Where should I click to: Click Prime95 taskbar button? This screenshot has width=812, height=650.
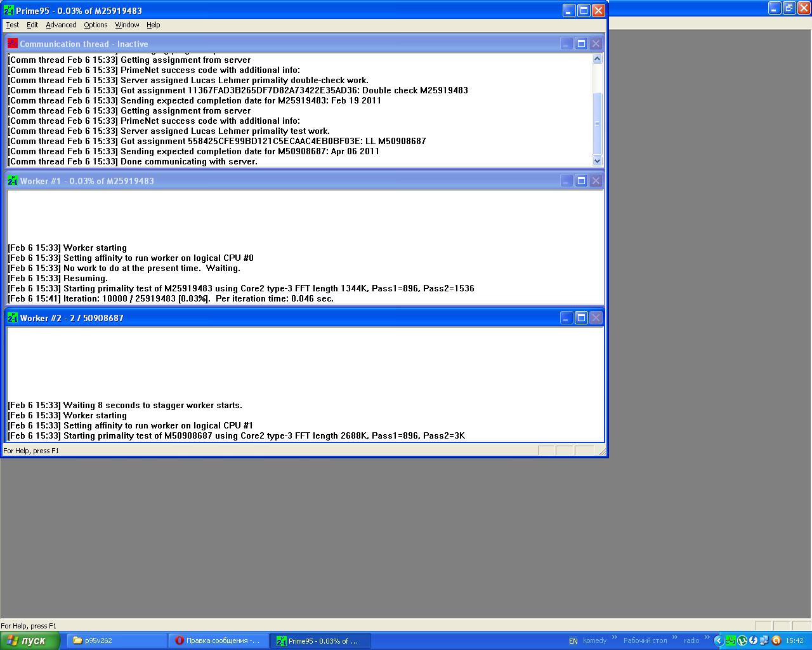[320, 640]
